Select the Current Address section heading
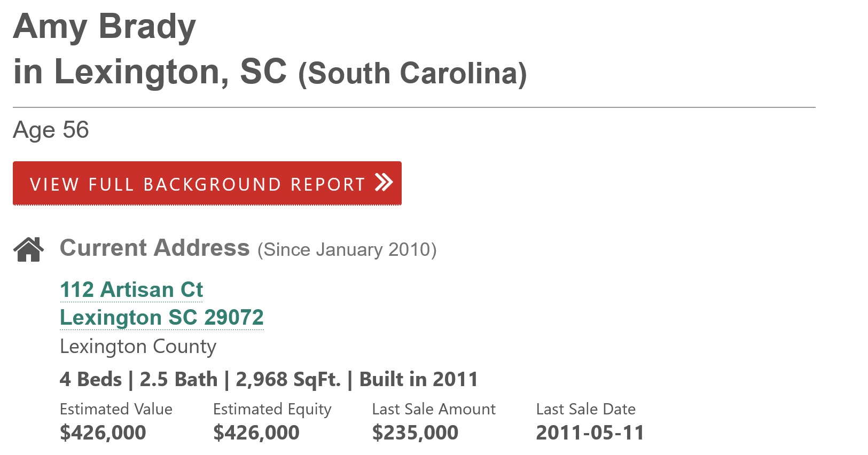The height and width of the screenshot is (455, 868). [154, 248]
